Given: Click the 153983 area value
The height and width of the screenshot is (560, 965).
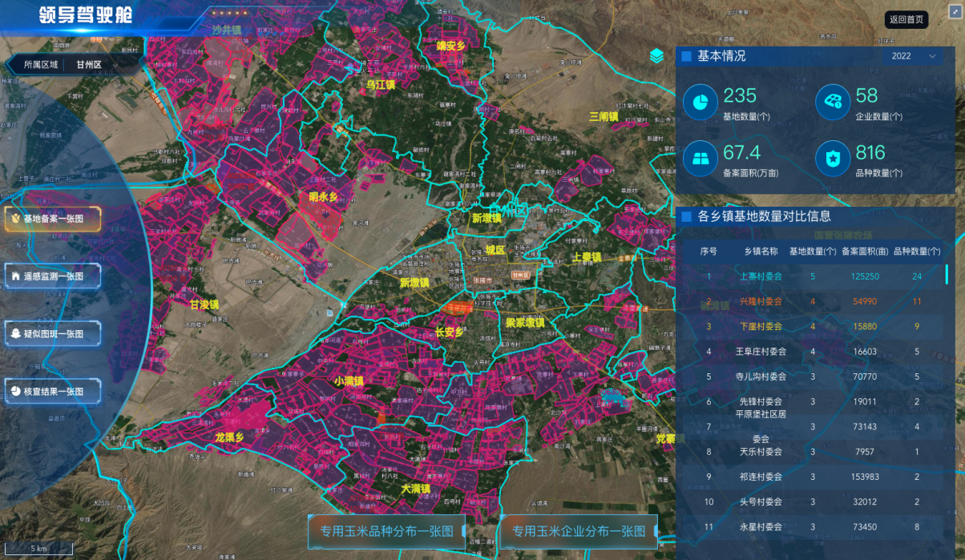Looking at the screenshot, I should click(x=866, y=477).
